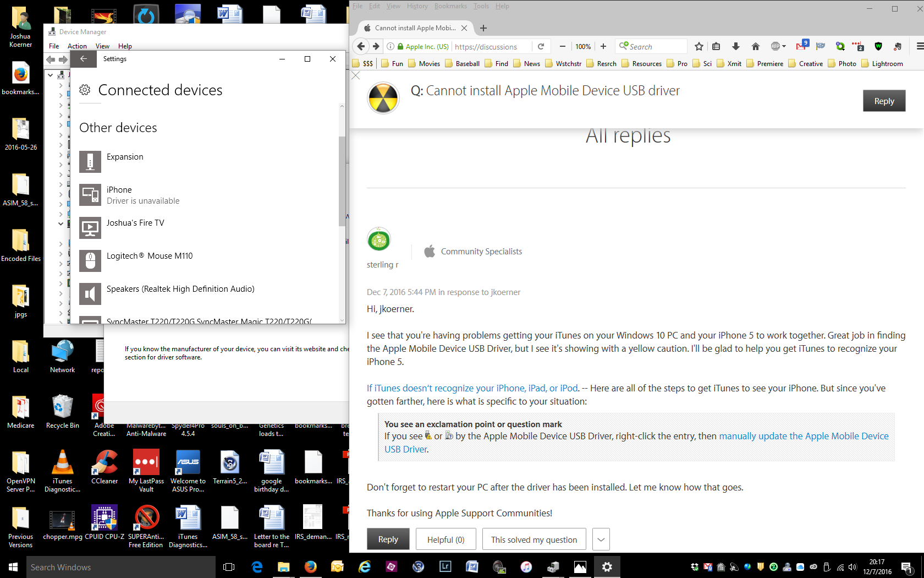The image size is (924, 578).
Task: Open a new Firefox tab
Action: click(483, 28)
